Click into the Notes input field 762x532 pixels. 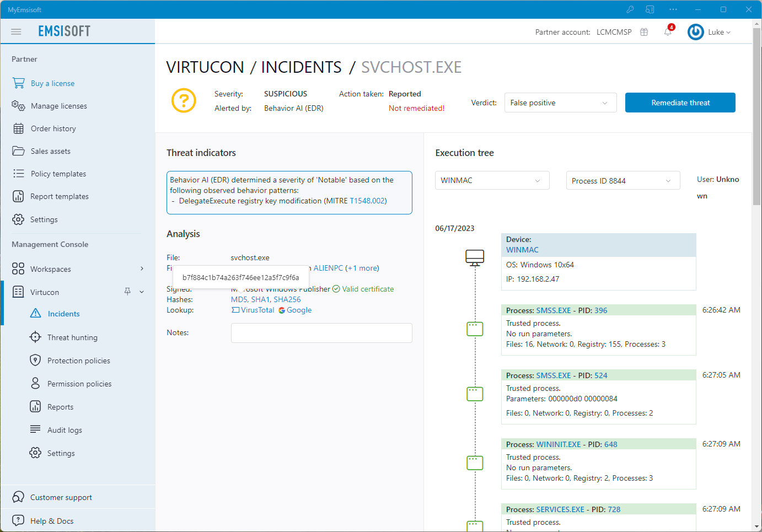click(321, 333)
